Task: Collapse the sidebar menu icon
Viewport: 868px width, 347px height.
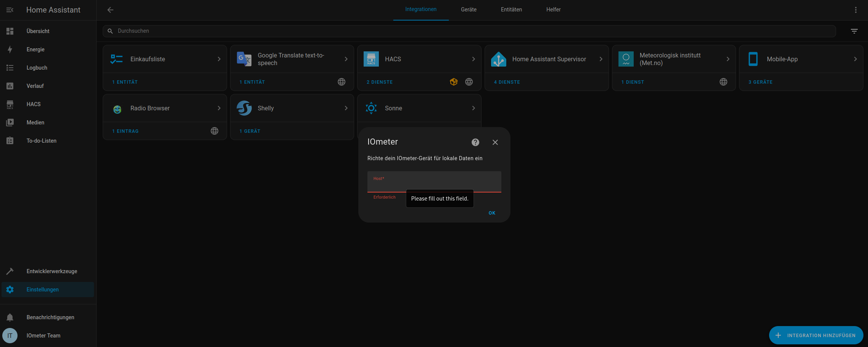Action: [10, 10]
